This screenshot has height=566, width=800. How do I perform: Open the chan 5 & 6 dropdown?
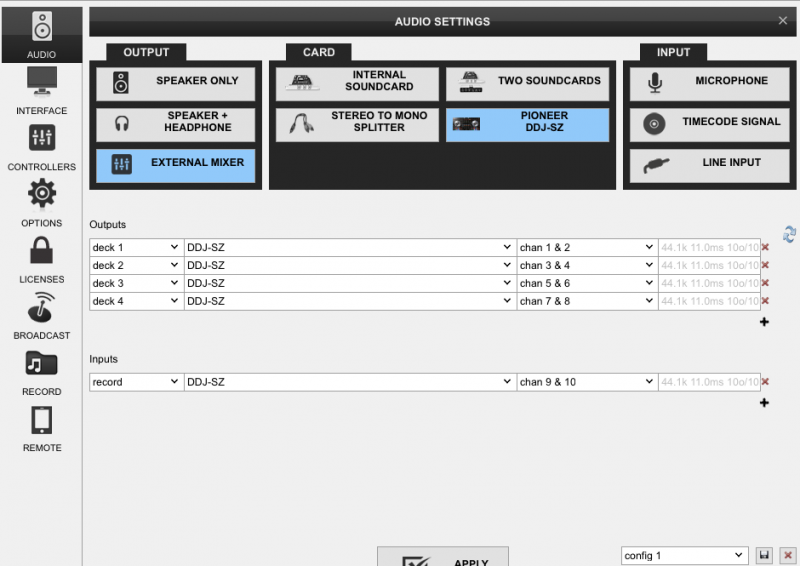click(x=587, y=283)
